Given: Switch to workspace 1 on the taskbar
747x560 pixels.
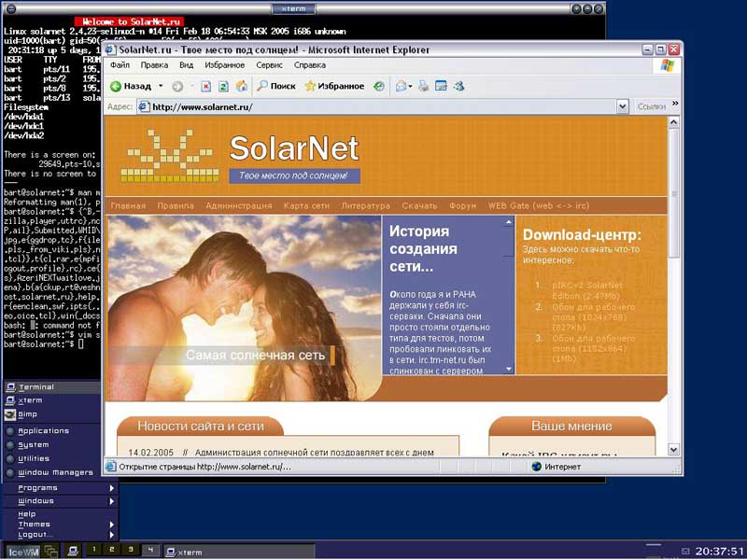Looking at the screenshot, I should 94,550.
